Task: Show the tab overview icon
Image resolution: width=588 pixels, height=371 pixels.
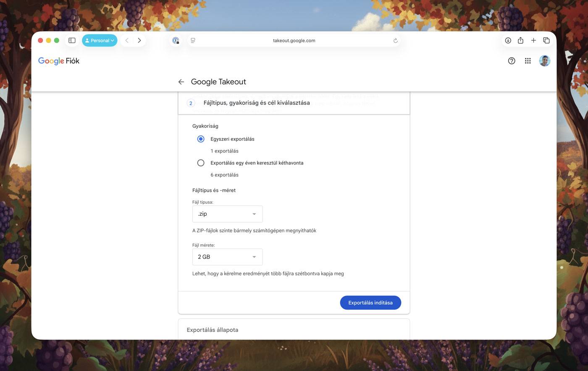Action: coord(546,41)
